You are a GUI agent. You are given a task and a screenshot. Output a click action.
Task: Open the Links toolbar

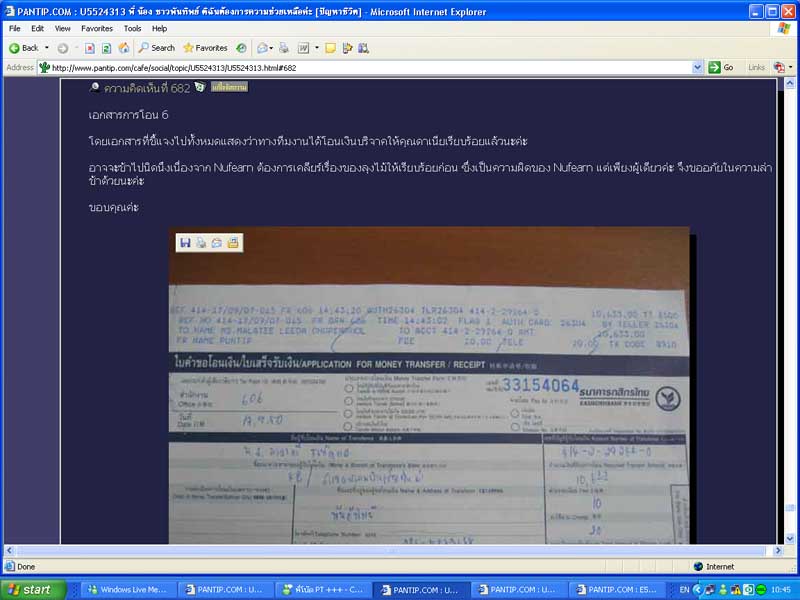pyautogui.click(x=756, y=67)
